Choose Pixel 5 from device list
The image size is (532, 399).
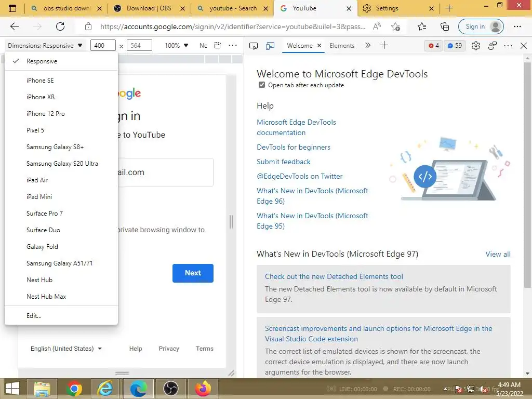[61, 130]
